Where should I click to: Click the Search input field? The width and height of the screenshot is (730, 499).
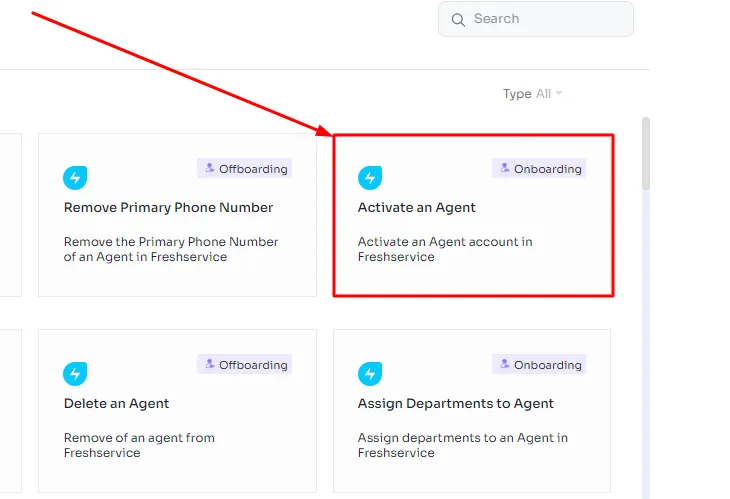click(535, 19)
